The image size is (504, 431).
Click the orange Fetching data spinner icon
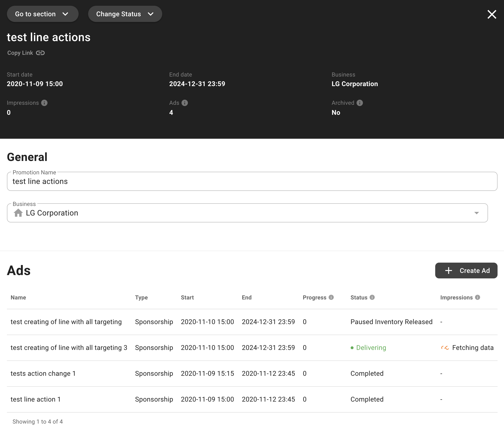[x=445, y=348]
